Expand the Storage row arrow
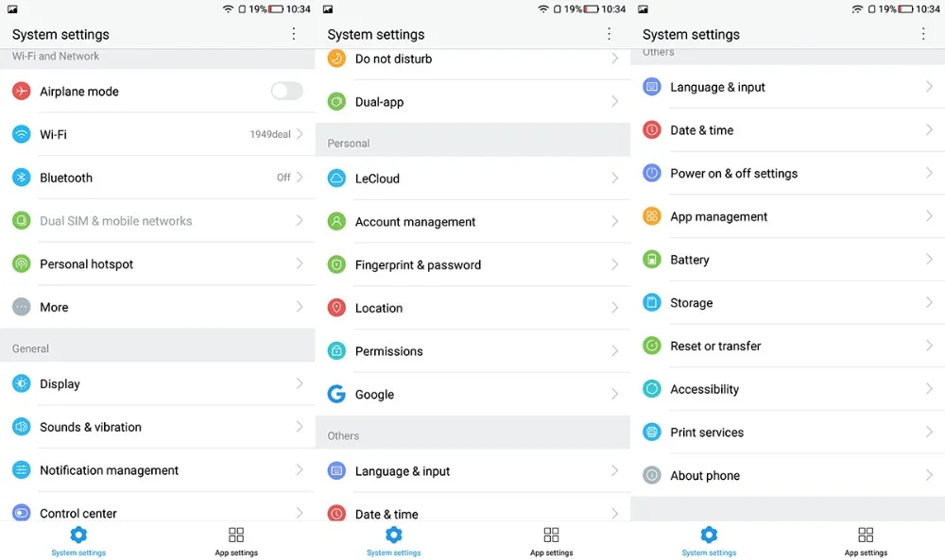This screenshot has height=560, width=945. [x=929, y=303]
